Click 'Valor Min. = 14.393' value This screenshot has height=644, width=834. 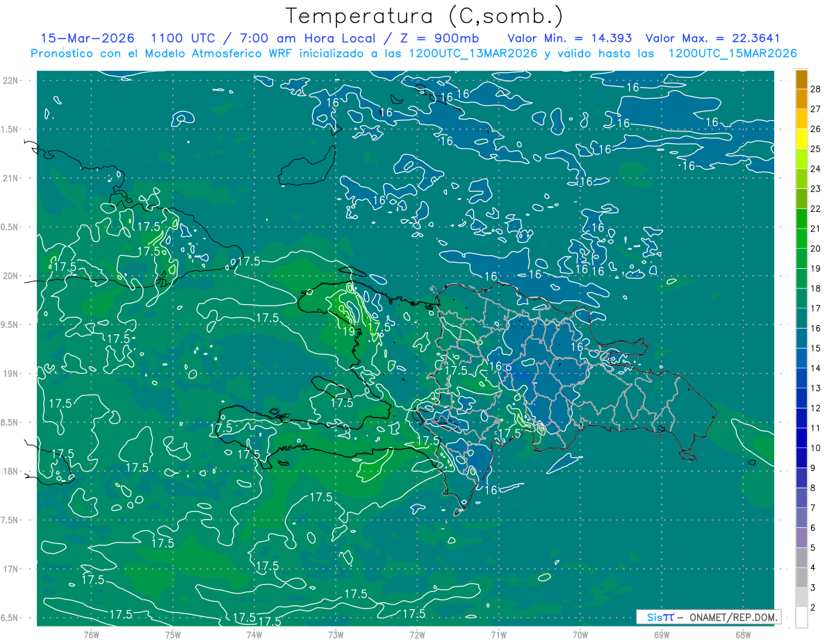tap(569, 38)
